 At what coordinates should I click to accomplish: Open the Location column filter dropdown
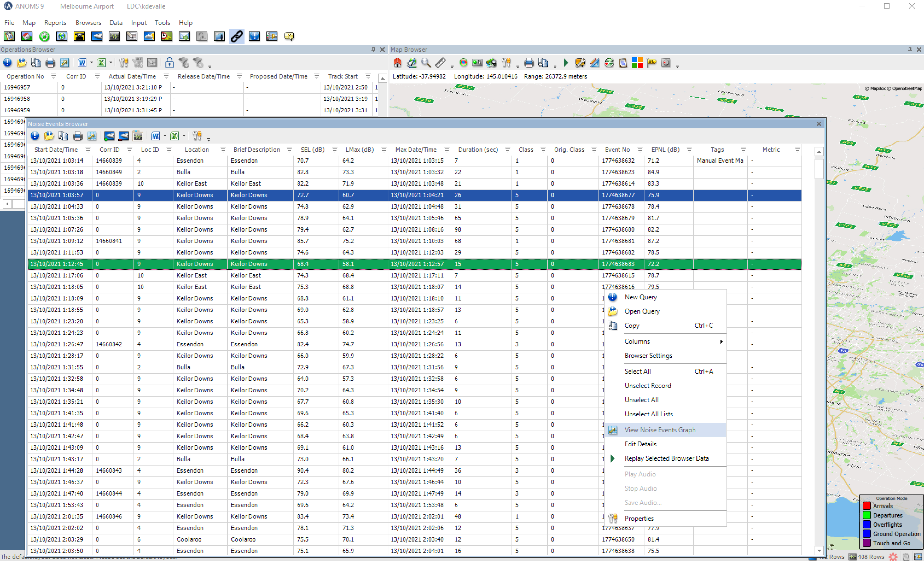223,150
